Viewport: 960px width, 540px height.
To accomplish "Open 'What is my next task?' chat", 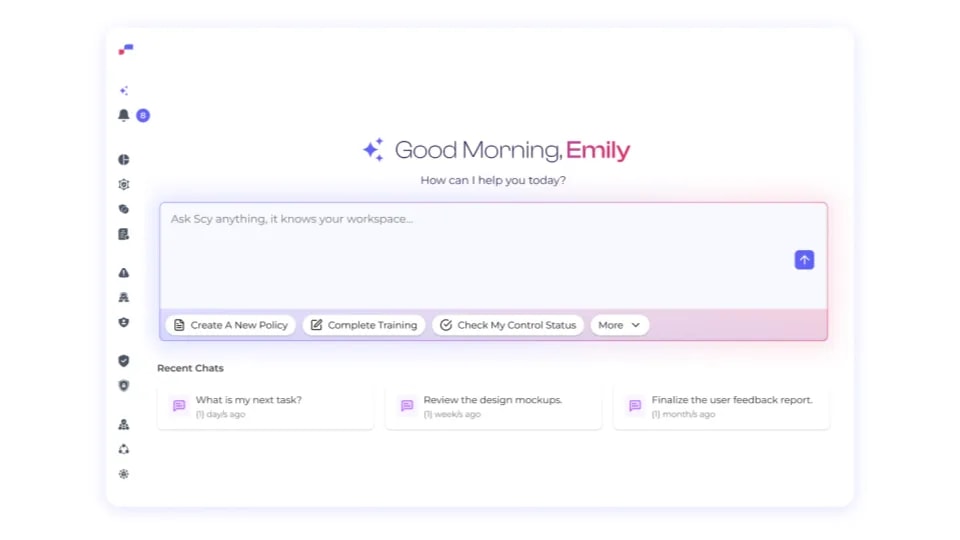I will point(265,407).
